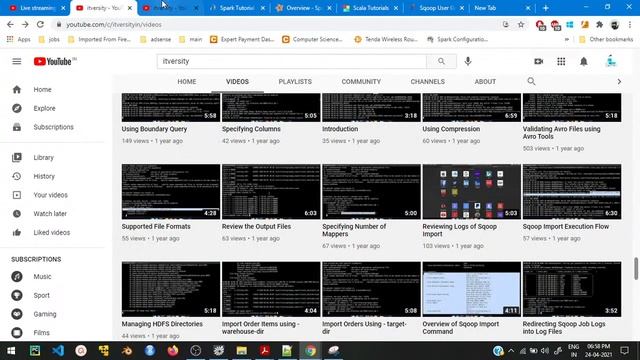This screenshot has height=360, width=640.
Task: Switch to the CHANNELS tab
Action: point(427,82)
